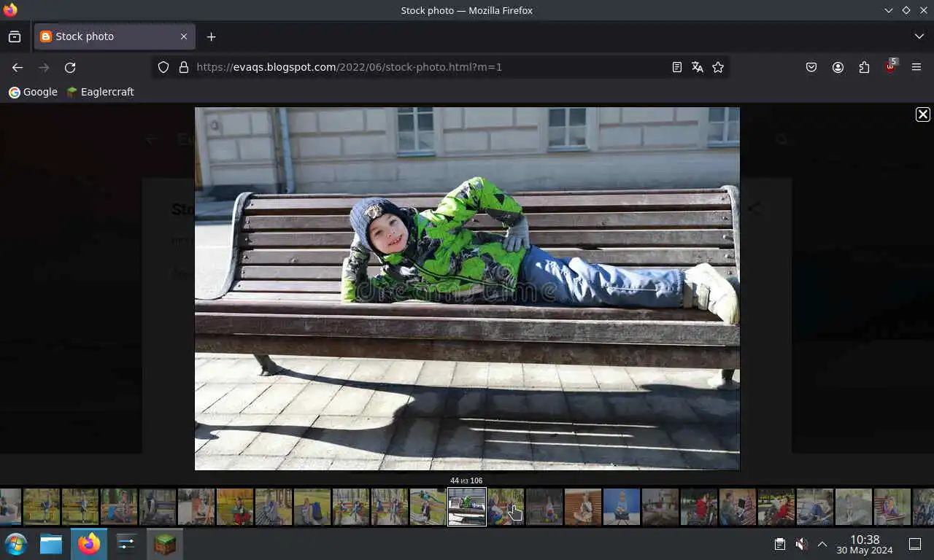934x560 pixels.
Task: Open the start menu on the taskbar
Action: click(15, 544)
